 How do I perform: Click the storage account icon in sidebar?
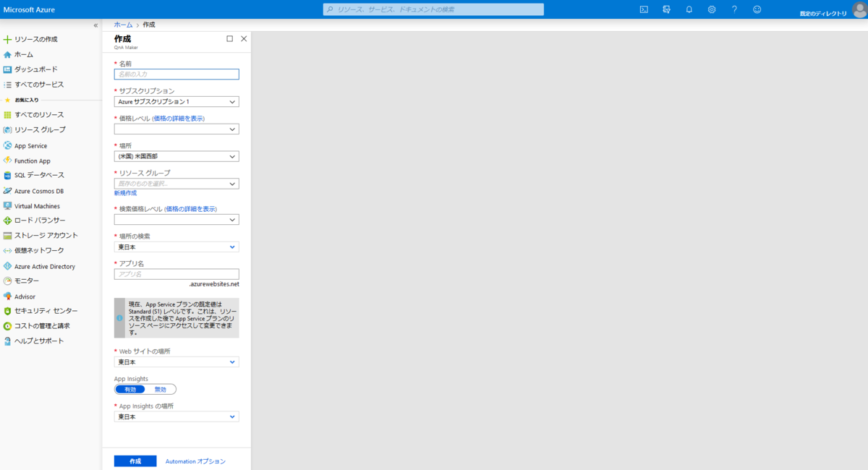point(7,236)
